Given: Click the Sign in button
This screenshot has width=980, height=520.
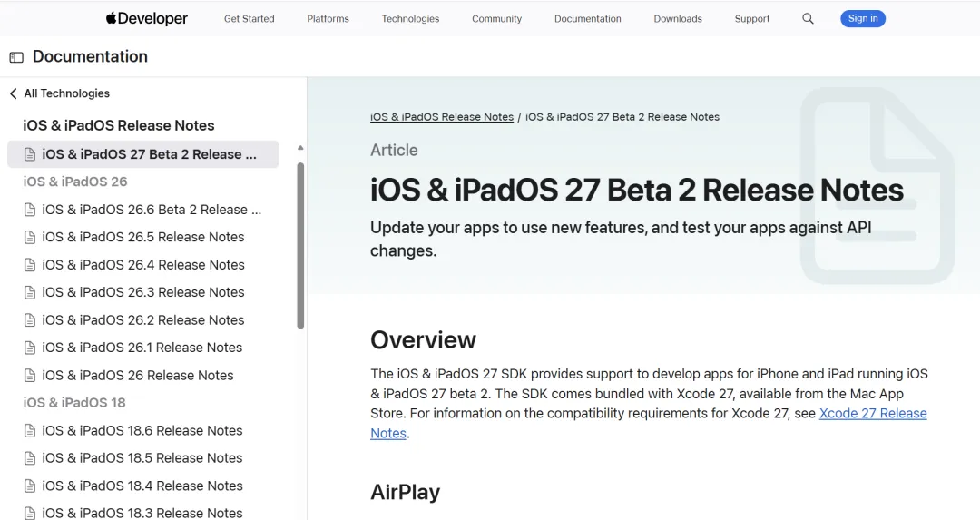Looking at the screenshot, I should [863, 19].
